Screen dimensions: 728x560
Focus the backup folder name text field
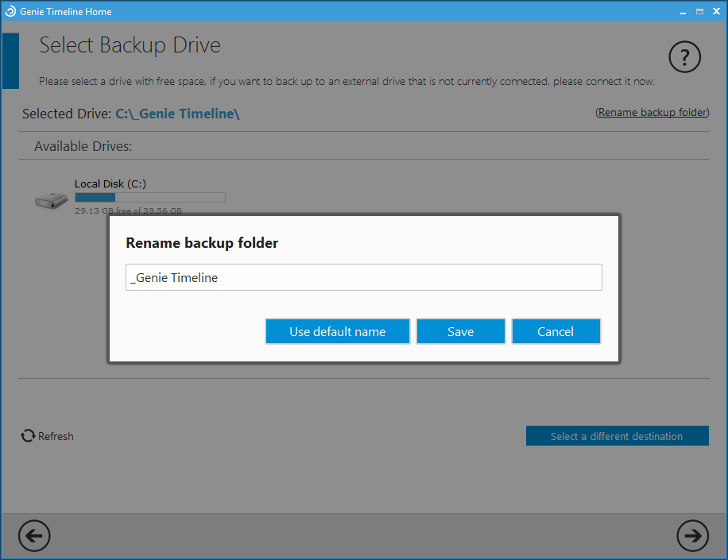click(363, 278)
